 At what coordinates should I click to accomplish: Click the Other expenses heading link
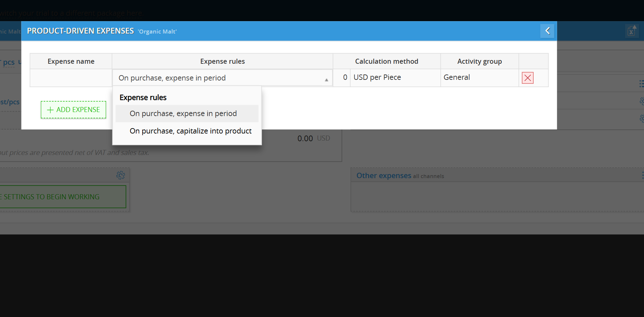[x=383, y=176]
